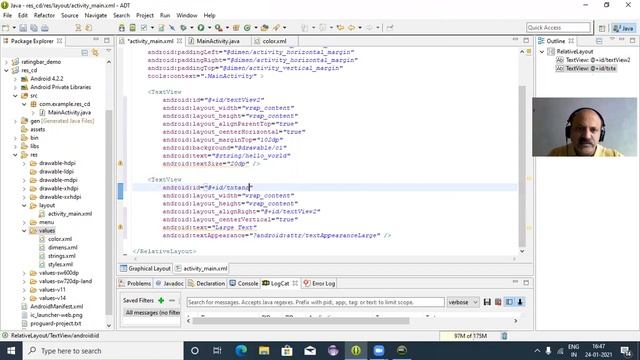Add a saved LogCat filter with green plus
Image resolution: width=640 pixels, height=360 pixels.
click(x=161, y=300)
